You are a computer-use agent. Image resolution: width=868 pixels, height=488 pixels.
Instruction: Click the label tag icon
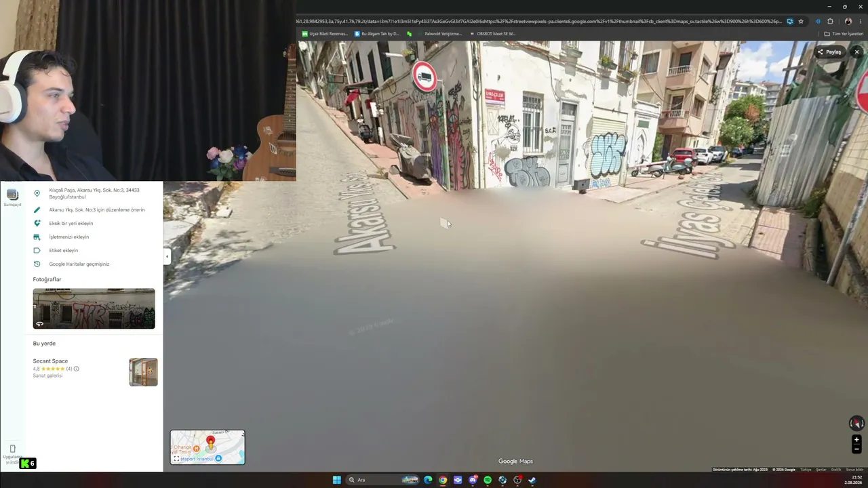pyautogui.click(x=37, y=251)
